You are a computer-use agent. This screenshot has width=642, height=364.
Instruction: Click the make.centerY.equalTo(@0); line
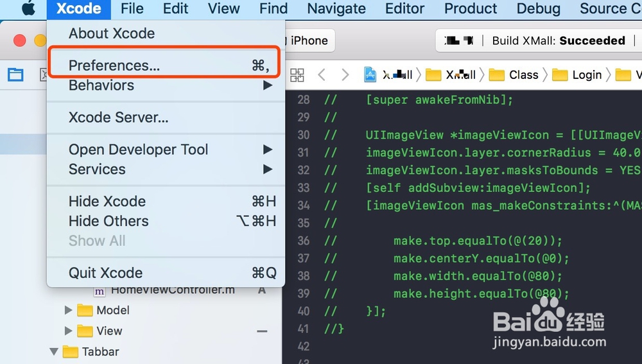[481, 258]
